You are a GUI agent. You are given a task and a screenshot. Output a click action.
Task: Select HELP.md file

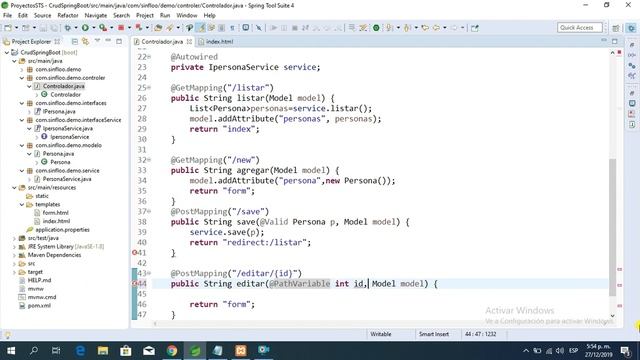click(39, 280)
